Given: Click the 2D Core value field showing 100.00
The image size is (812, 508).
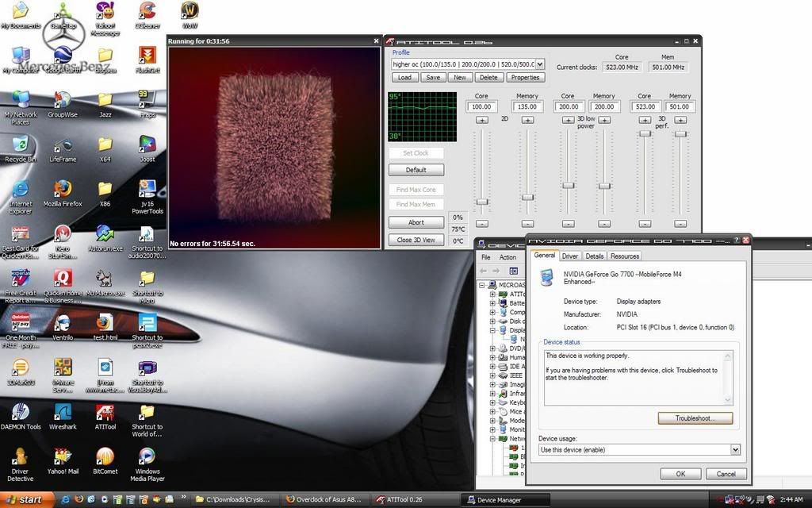Looking at the screenshot, I should (481, 106).
